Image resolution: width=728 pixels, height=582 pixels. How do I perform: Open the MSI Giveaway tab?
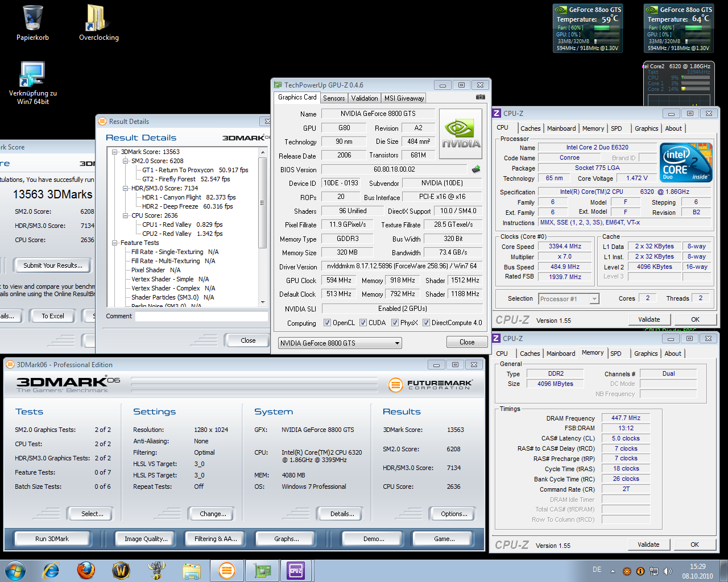coord(404,98)
